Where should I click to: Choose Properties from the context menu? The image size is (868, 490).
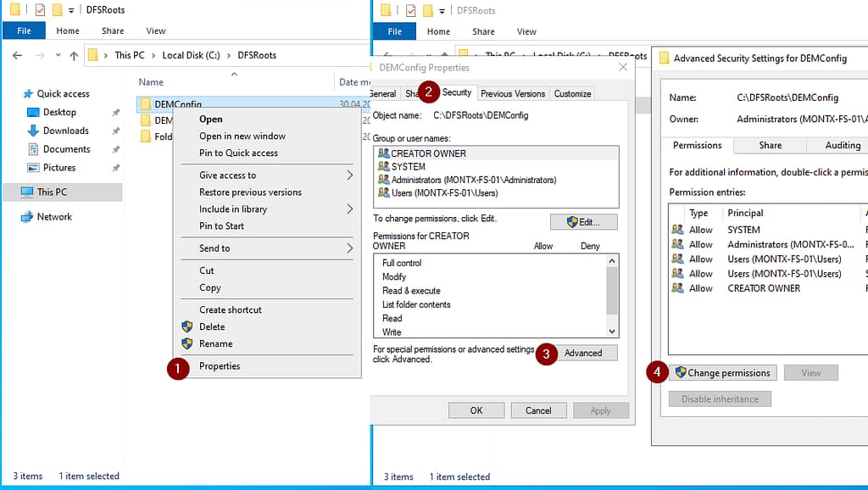click(x=220, y=366)
